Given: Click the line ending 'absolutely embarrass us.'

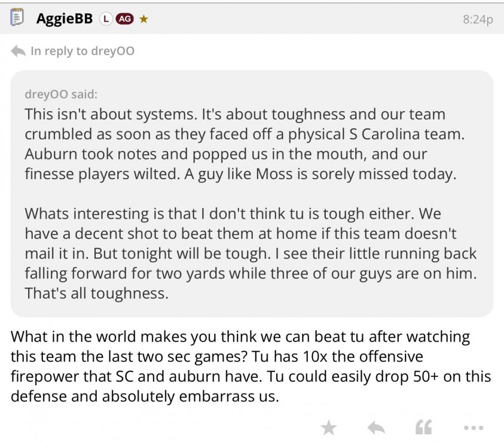Looking at the screenshot, I should click(x=145, y=396).
